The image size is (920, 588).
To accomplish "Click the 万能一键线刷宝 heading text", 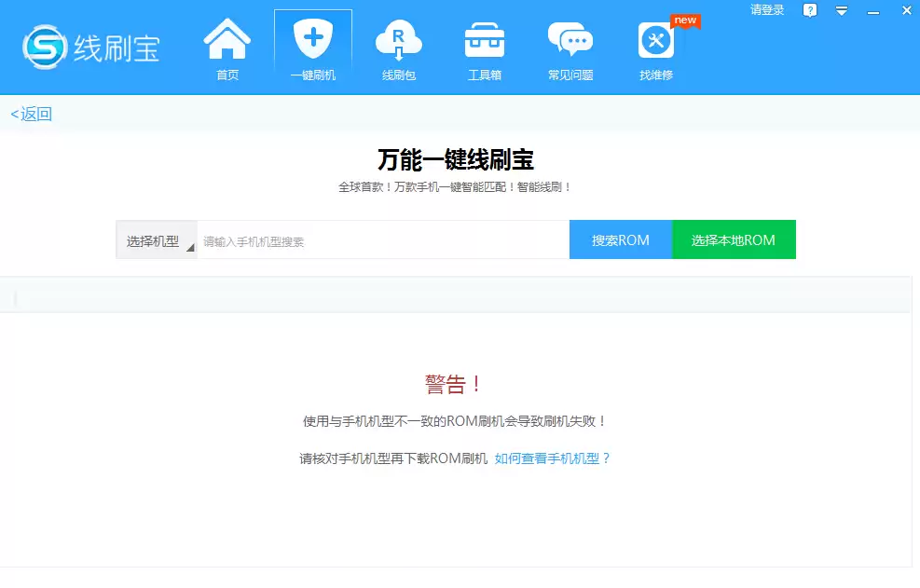I will (455, 159).
